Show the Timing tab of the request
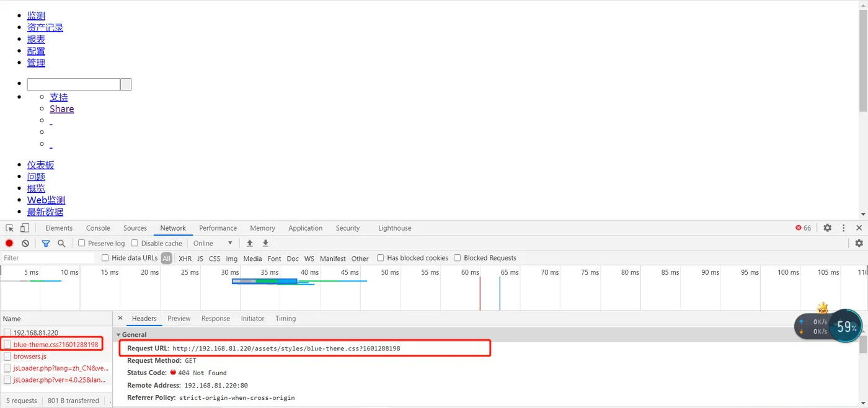 286,319
